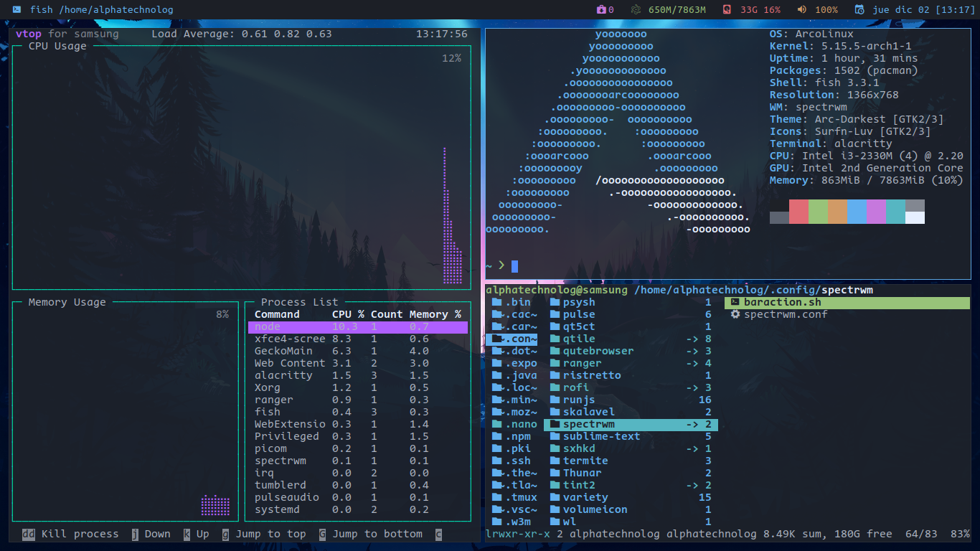Select the Xorg process row

point(358,388)
